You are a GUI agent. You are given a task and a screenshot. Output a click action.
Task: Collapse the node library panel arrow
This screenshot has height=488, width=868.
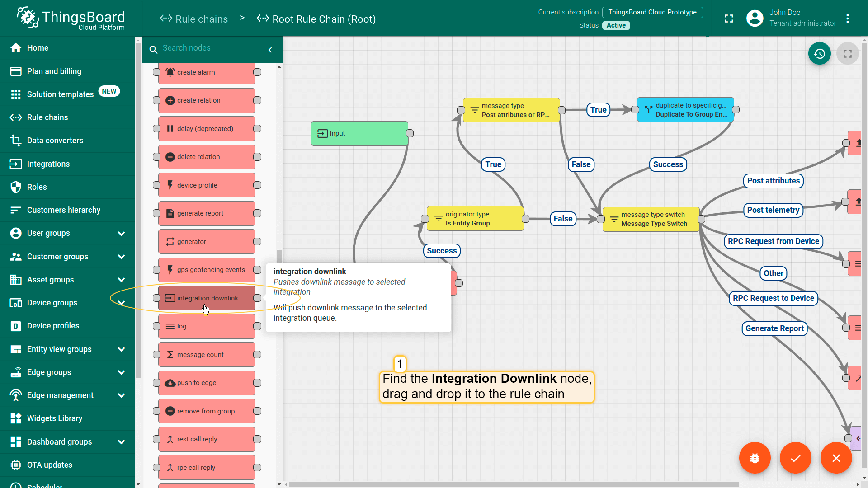270,50
